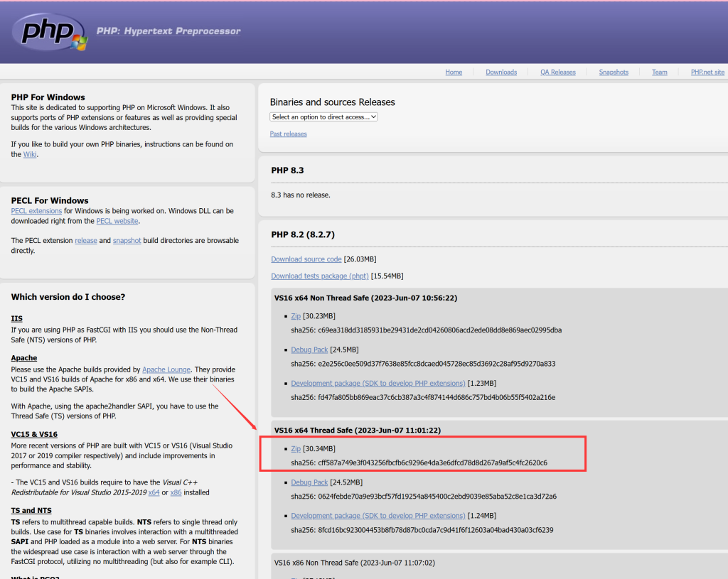Screen dimensions: 728x579
Task: Click the [30.34MB] Zip size text
Action: (x=319, y=448)
